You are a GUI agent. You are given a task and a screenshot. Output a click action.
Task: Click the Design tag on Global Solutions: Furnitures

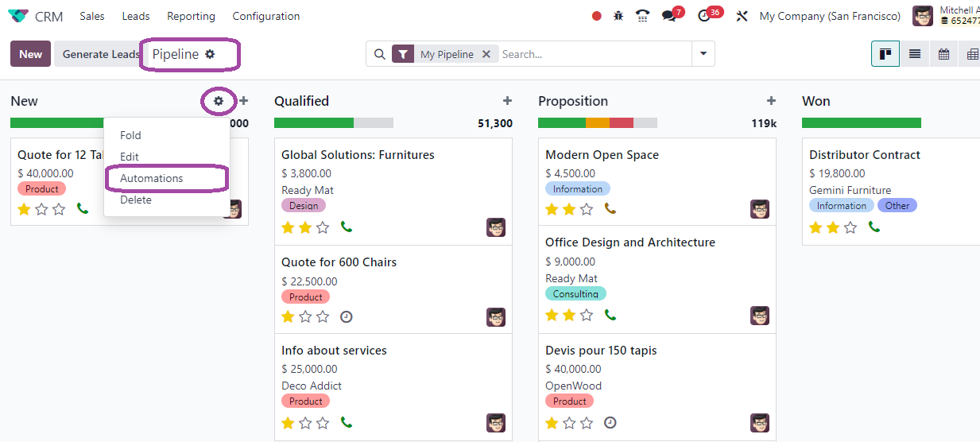[304, 206]
